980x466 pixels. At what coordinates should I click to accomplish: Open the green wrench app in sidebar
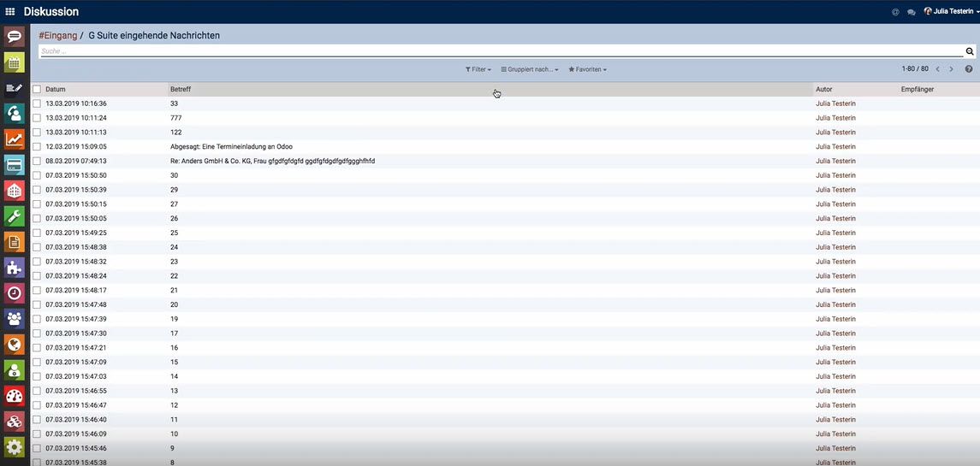point(15,216)
